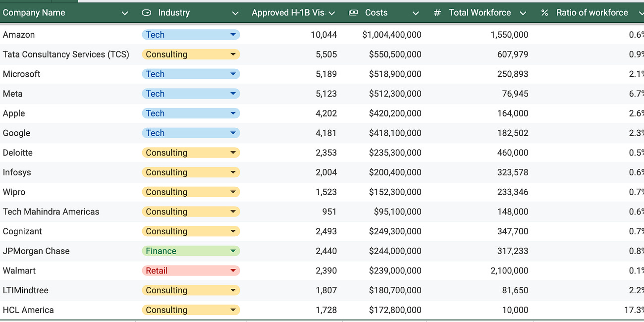Image resolution: width=644 pixels, height=322 pixels.
Task: Select the Walmart company cell
Action: 67,270
